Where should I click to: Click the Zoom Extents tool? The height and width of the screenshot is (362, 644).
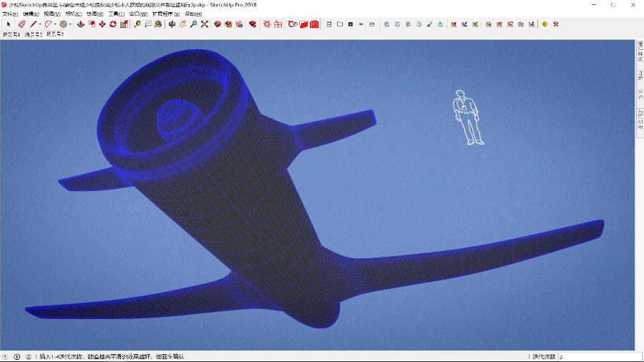coord(204,24)
